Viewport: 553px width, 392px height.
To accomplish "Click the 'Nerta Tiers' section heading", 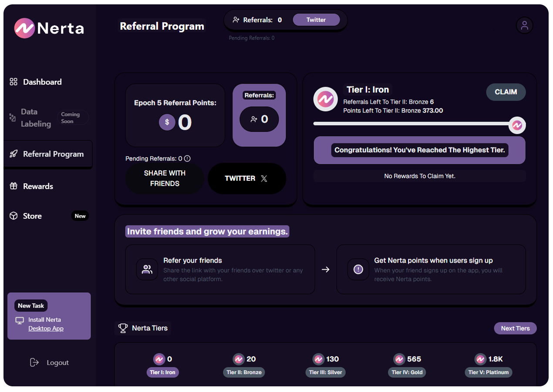I will tap(150, 328).
